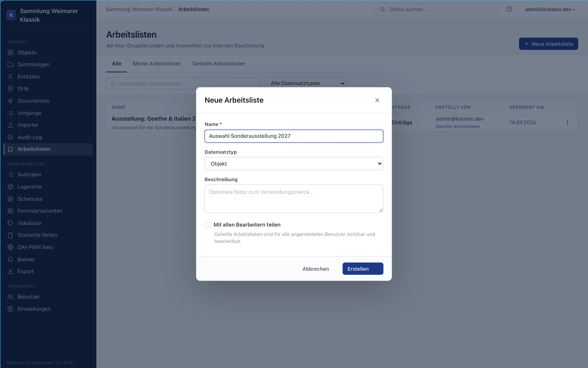The width and height of the screenshot is (588, 368).
Task: Open row actions menu for Goethe & Italien
Action: [x=568, y=123]
